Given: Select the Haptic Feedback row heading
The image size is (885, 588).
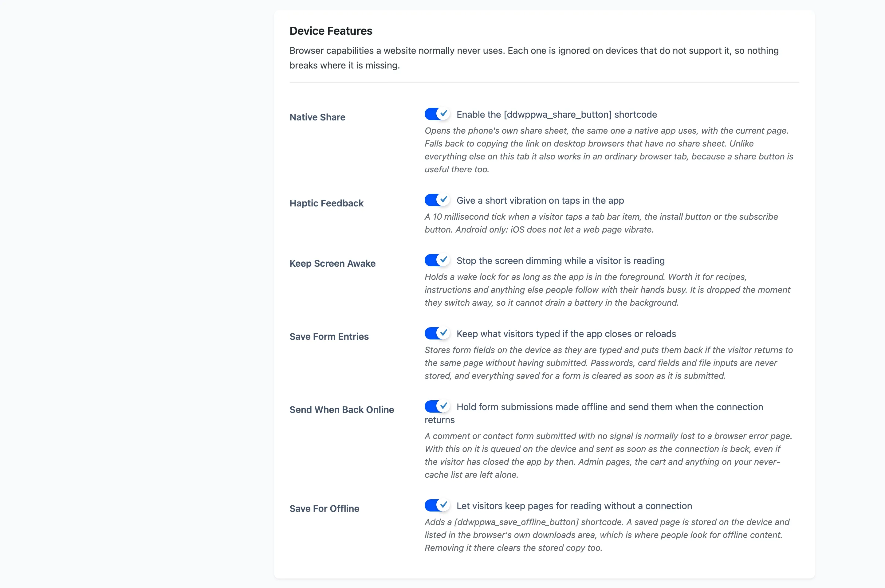Looking at the screenshot, I should pos(326,203).
